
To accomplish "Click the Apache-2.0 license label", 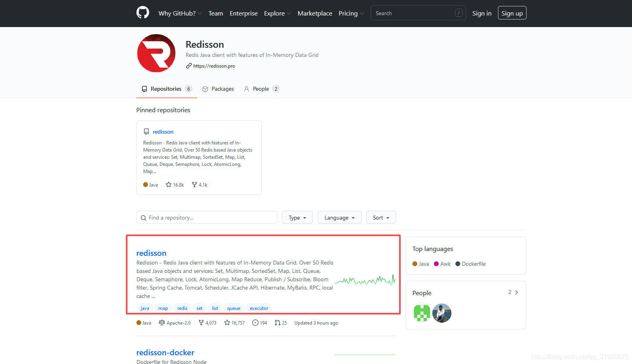I will [x=179, y=323].
